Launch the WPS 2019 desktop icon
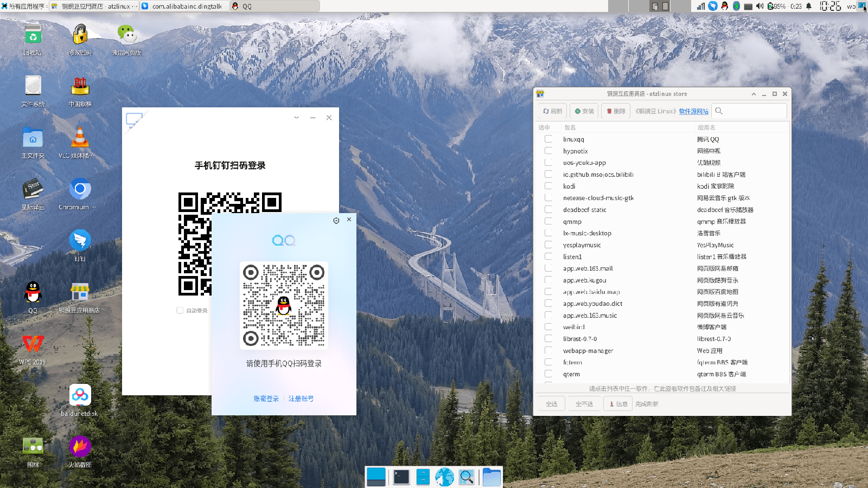This screenshot has width=868, height=488. tap(33, 344)
